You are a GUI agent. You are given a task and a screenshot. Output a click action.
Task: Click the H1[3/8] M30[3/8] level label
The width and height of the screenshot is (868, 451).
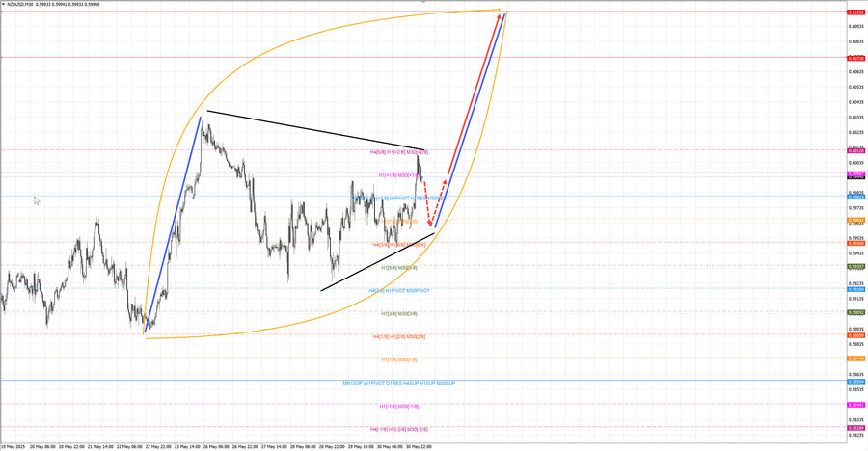tap(399, 314)
